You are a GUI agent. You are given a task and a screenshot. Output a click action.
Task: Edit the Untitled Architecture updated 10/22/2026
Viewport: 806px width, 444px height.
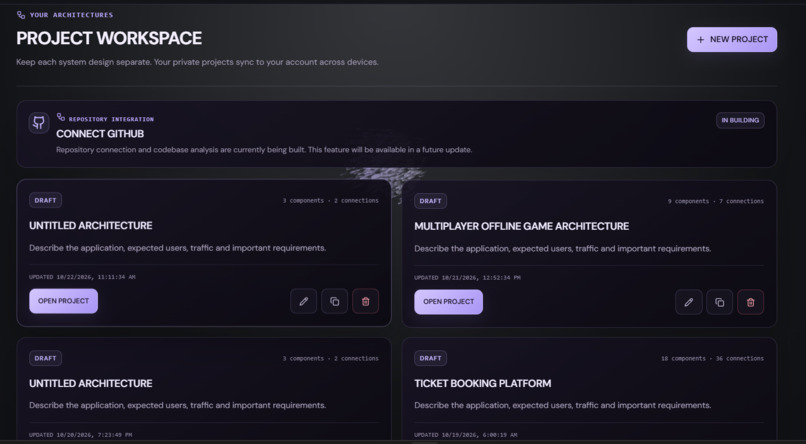pyautogui.click(x=303, y=301)
